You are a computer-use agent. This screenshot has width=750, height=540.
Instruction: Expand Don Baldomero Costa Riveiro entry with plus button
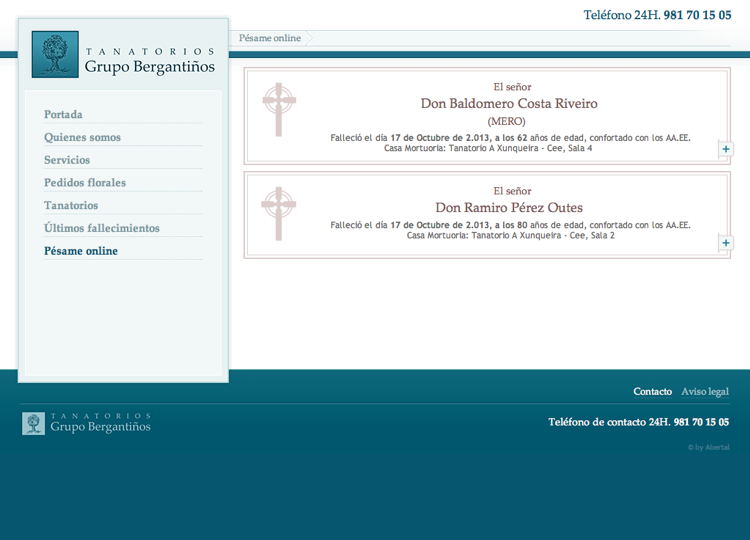coord(725,149)
